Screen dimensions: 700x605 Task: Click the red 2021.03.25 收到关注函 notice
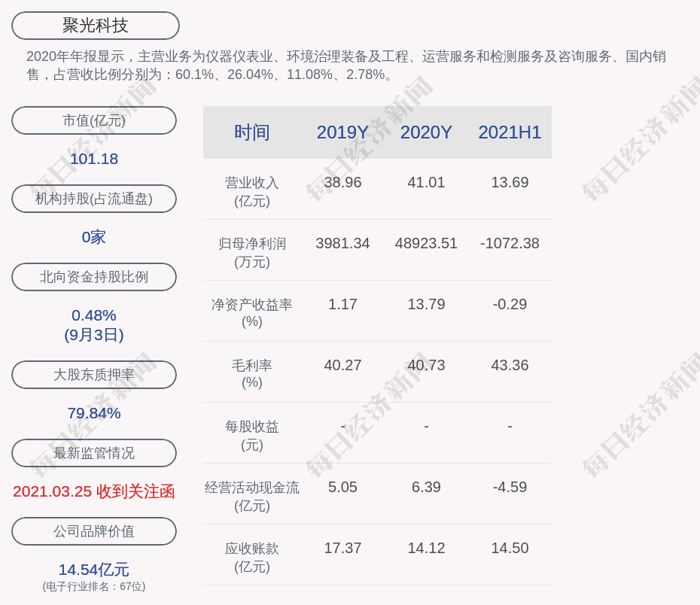coord(94,491)
